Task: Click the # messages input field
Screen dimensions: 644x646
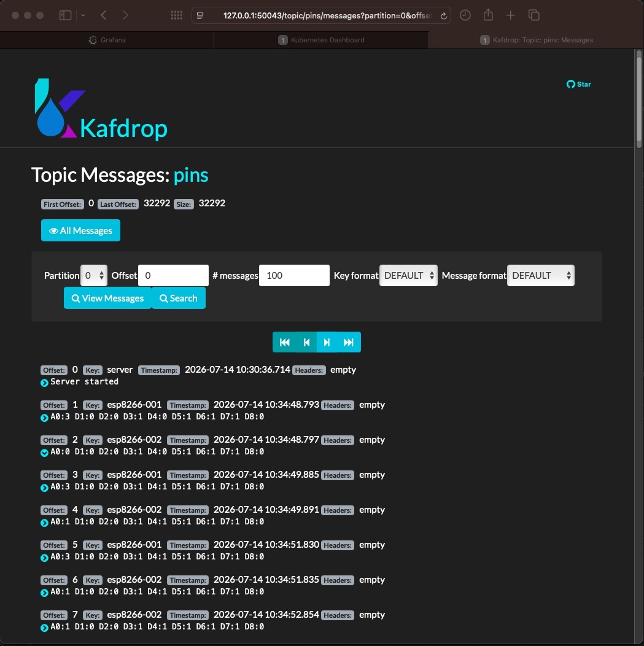Action: (294, 275)
